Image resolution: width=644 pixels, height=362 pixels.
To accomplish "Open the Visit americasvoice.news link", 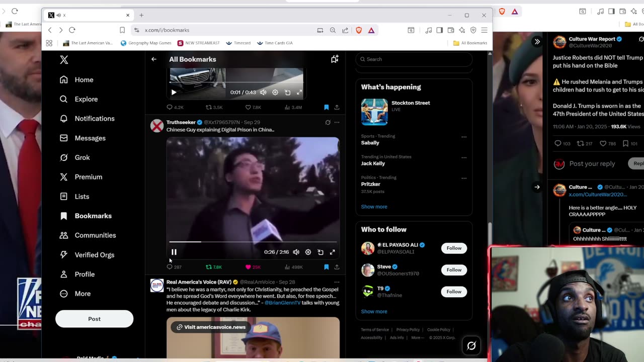I will click(x=211, y=327).
